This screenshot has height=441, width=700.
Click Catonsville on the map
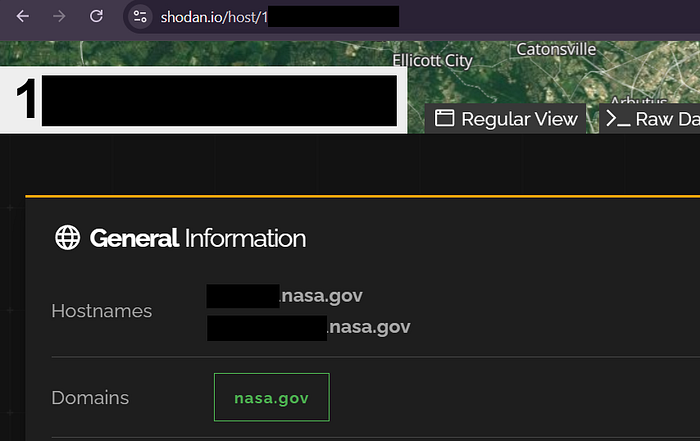556,48
